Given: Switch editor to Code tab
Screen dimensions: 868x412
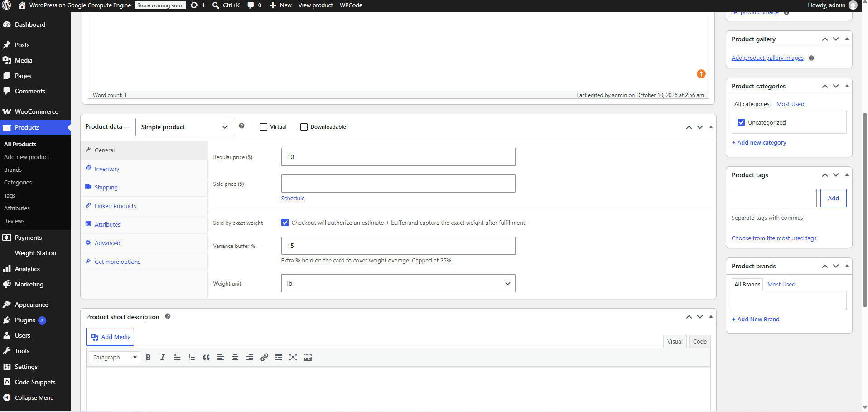Looking at the screenshot, I should click(699, 341).
